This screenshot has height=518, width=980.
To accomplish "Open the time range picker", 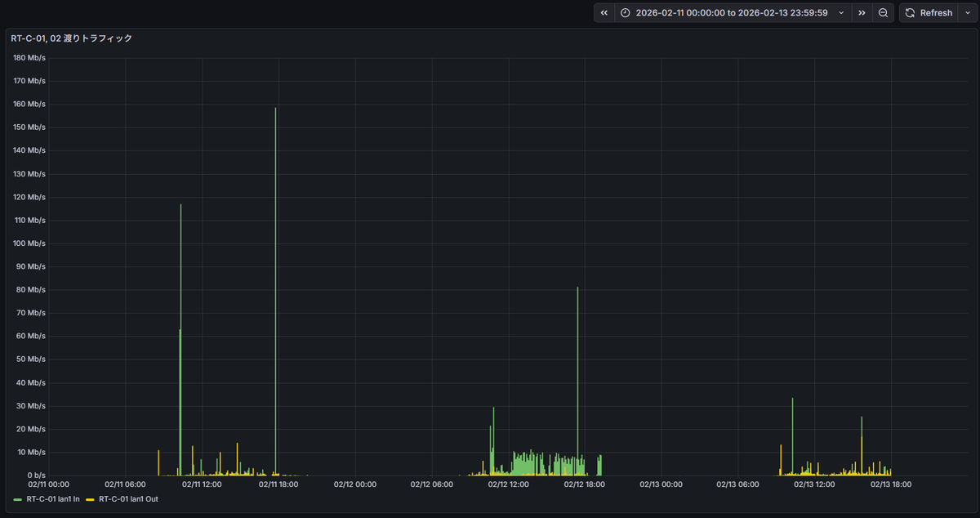I will (x=733, y=13).
